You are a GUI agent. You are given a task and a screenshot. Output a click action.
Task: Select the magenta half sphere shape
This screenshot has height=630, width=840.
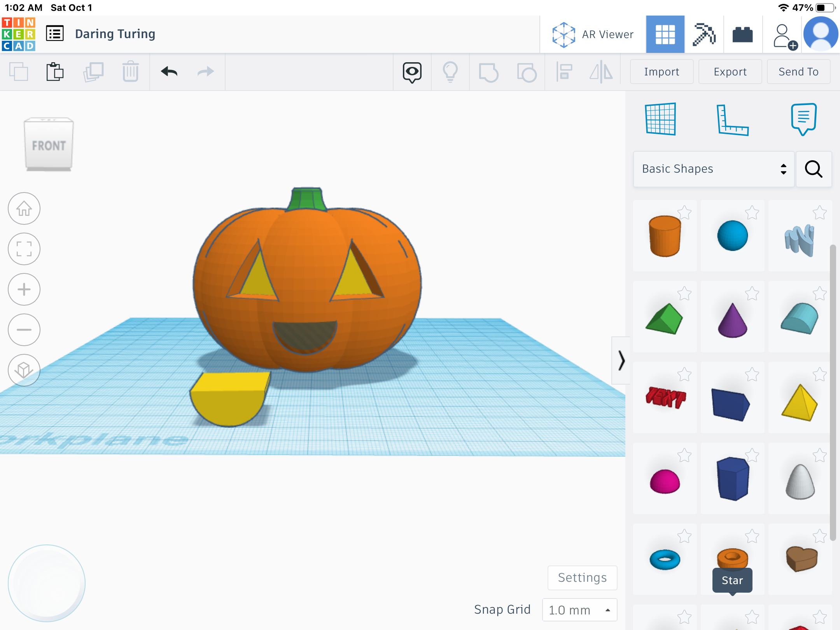pos(665,478)
